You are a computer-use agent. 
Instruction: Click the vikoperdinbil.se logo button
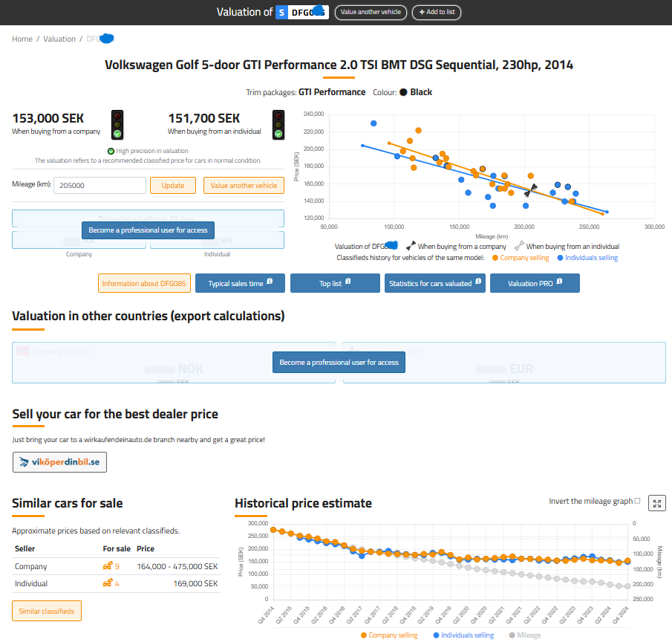60,462
